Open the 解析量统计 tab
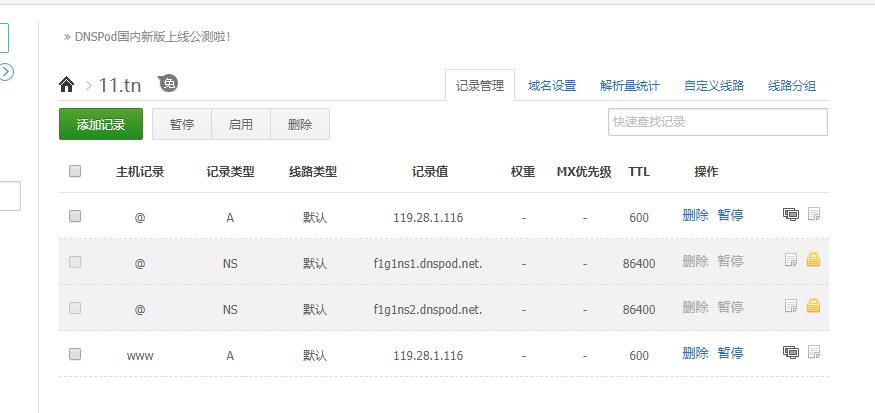Image resolution: width=875 pixels, height=413 pixels. [x=630, y=86]
